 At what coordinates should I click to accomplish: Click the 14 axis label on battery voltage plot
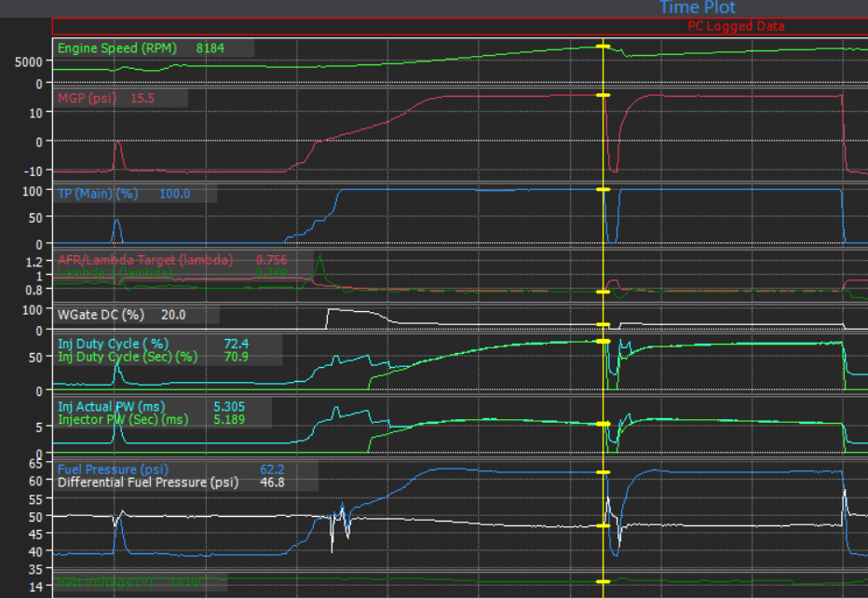tap(35, 587)
